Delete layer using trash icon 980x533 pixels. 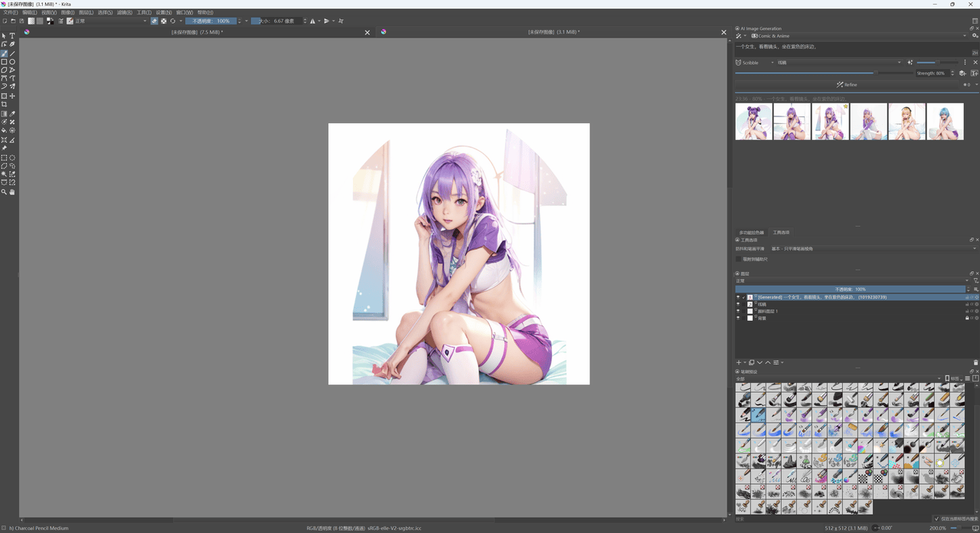(x=975, y=362)
